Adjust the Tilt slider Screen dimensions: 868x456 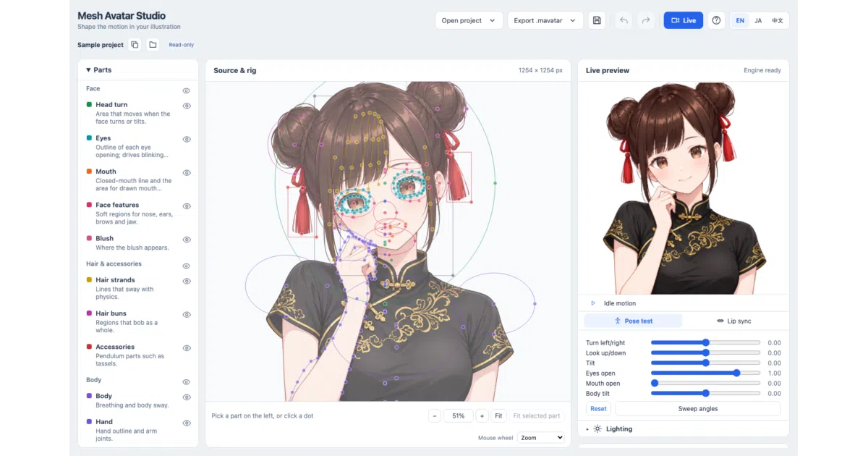click(705, 363)
